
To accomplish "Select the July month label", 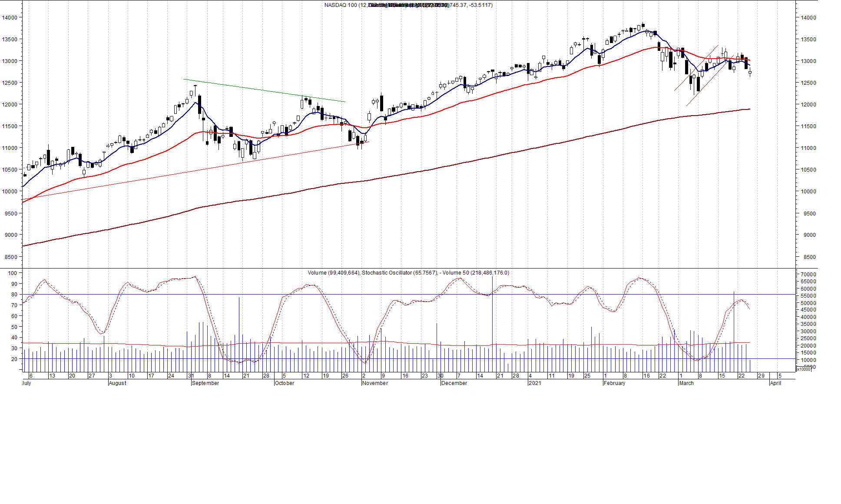I will pos(27,383).
